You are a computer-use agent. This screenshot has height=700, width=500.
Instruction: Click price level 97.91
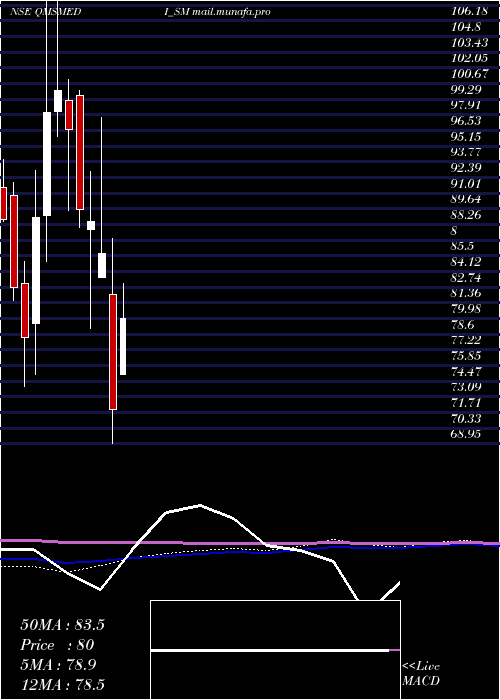[x=466, y=105]
